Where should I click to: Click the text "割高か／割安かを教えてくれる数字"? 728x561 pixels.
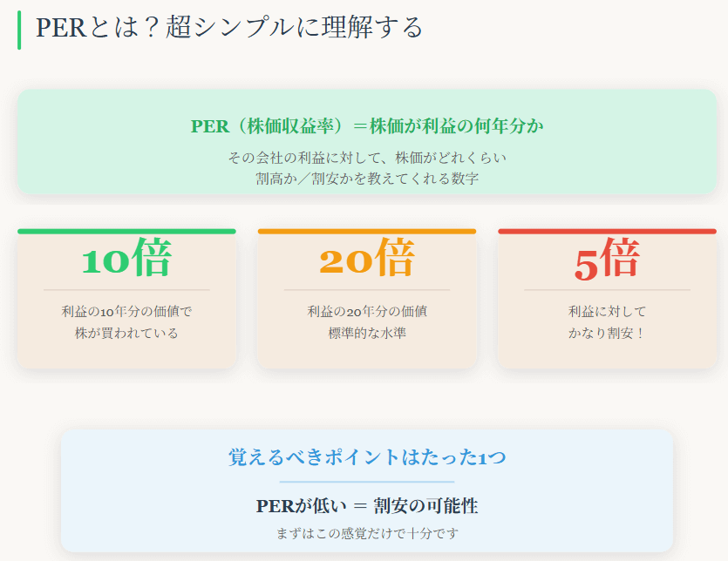point(367,179)
